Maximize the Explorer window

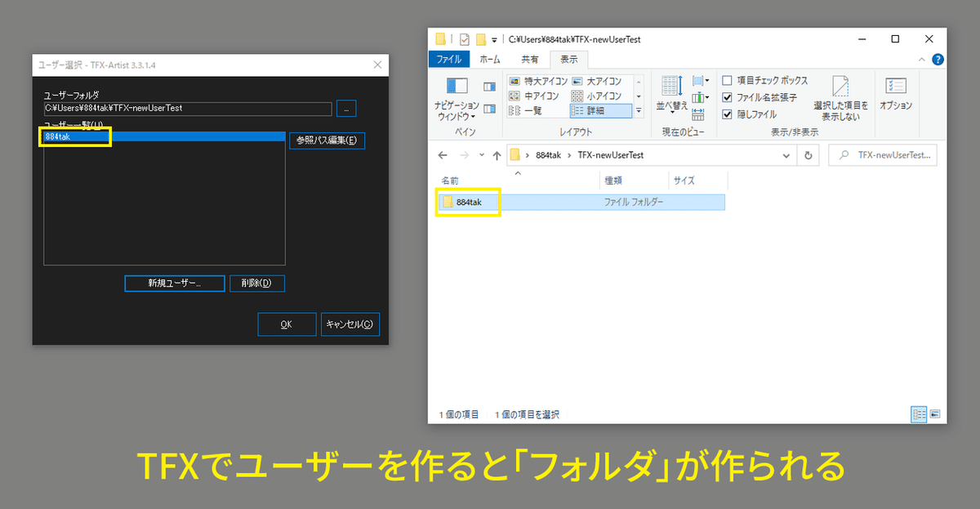(895, 38)
